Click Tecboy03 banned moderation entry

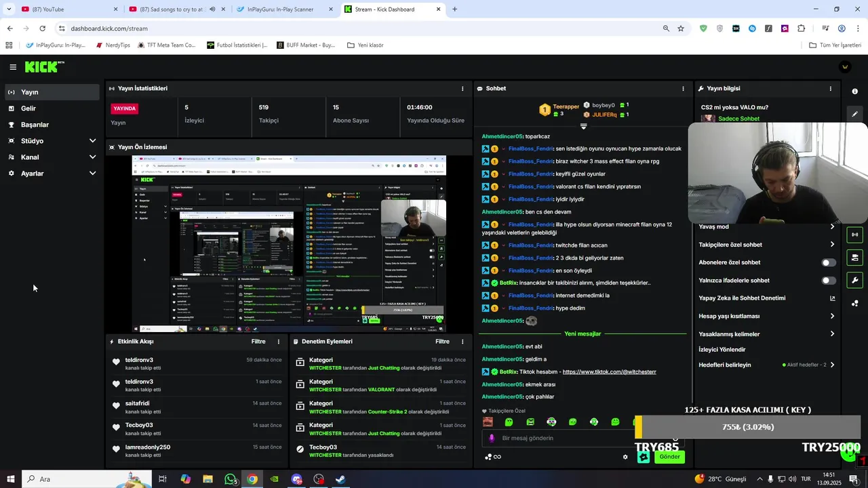tap(381, 451)
